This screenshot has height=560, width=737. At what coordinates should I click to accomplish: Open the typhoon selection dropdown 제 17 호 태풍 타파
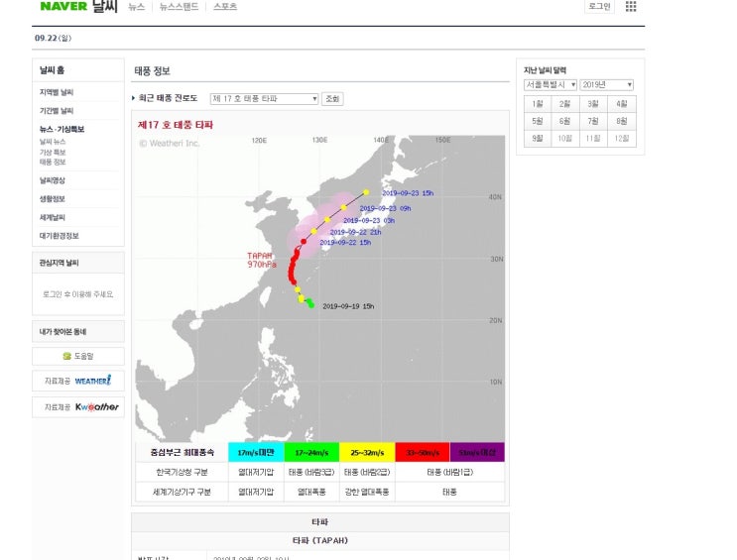[x=264, y=99]
